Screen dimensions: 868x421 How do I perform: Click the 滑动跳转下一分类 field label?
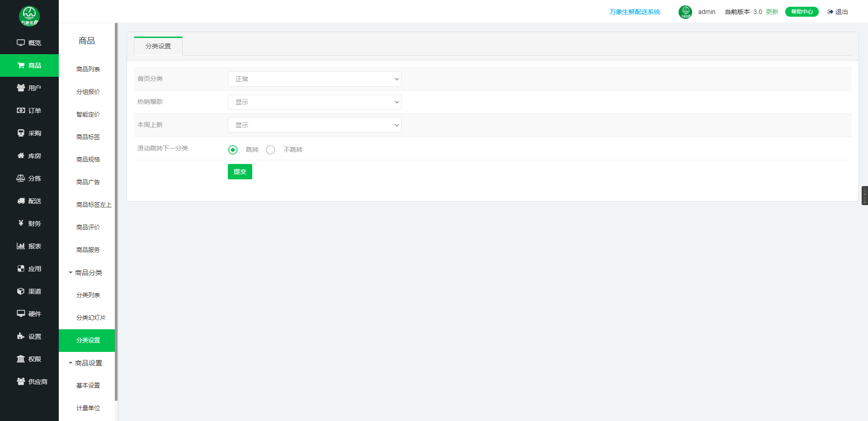[x=163, y=148]
